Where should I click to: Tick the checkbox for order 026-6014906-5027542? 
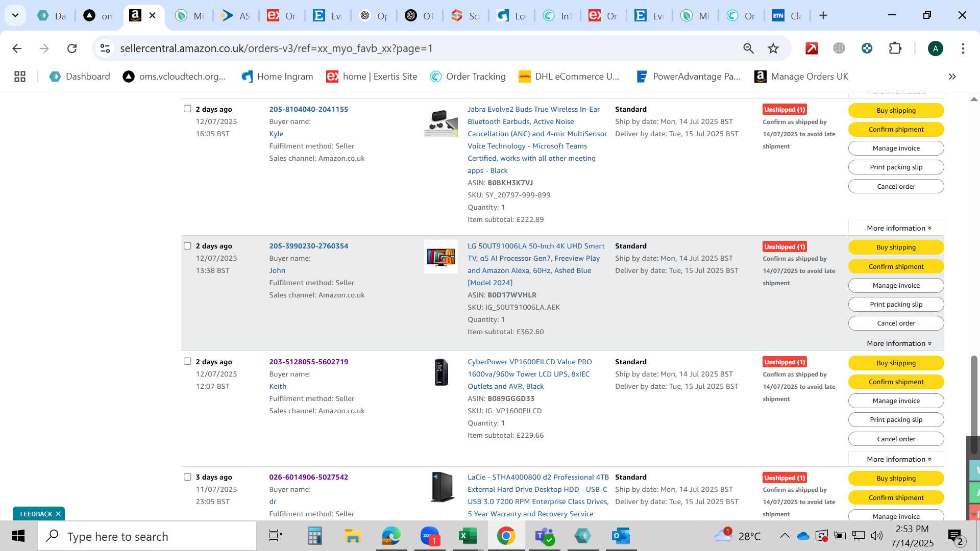click(187, 477)
